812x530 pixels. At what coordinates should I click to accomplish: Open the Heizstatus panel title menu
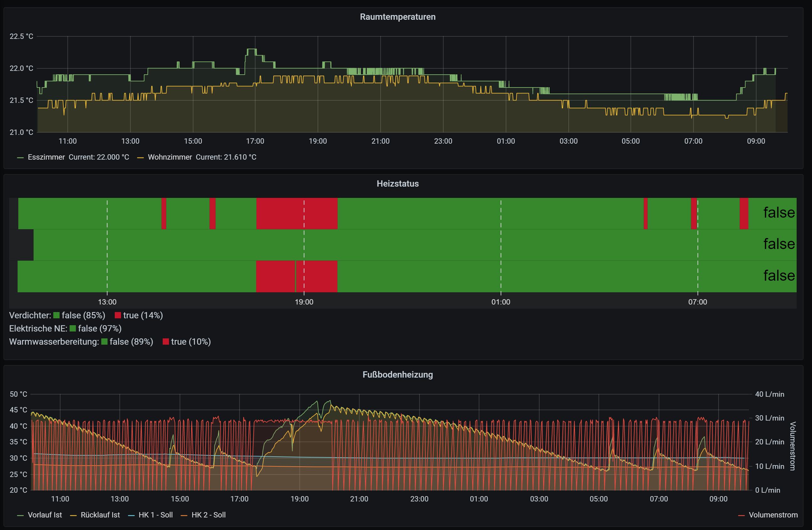coord(398,183)
